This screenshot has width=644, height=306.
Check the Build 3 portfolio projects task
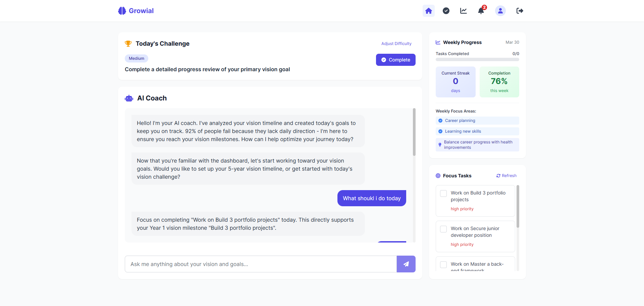pyautogui.click(x=443, y=193)
